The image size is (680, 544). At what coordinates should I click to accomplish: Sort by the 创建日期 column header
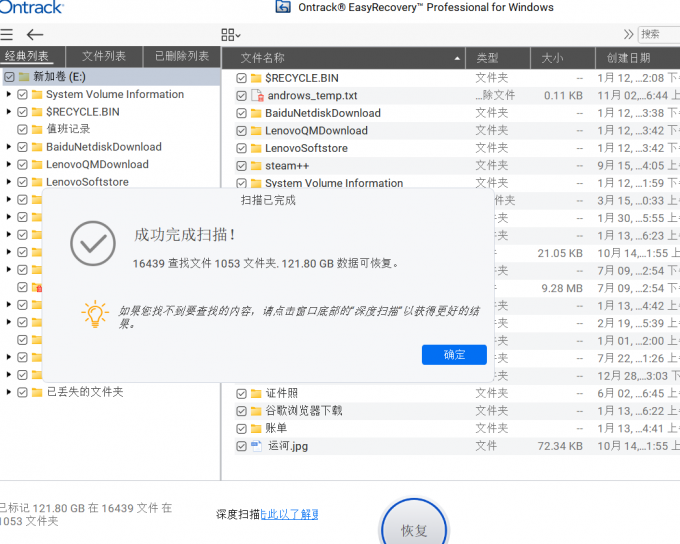click(x=638, y=58)
